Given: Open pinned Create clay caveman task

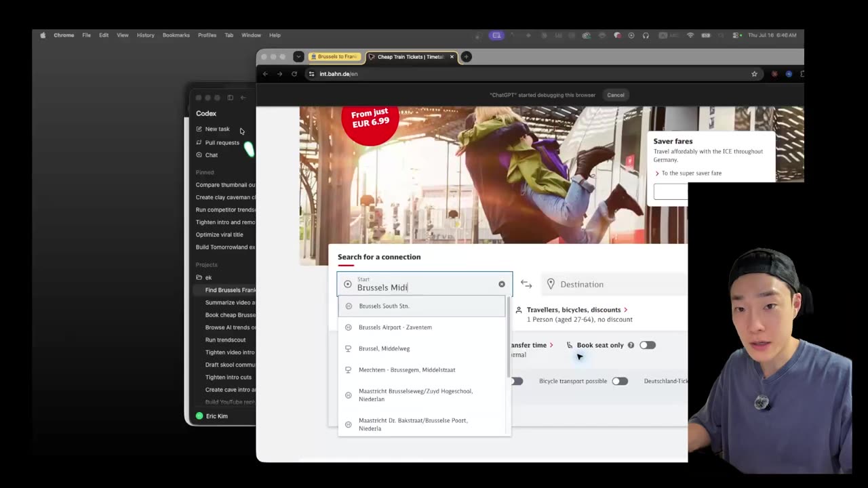Looking at the screenshot, I should (225, 197).
